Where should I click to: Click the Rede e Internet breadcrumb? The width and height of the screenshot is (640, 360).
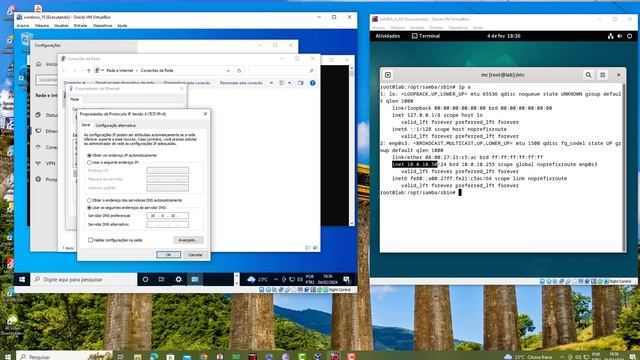120,71
